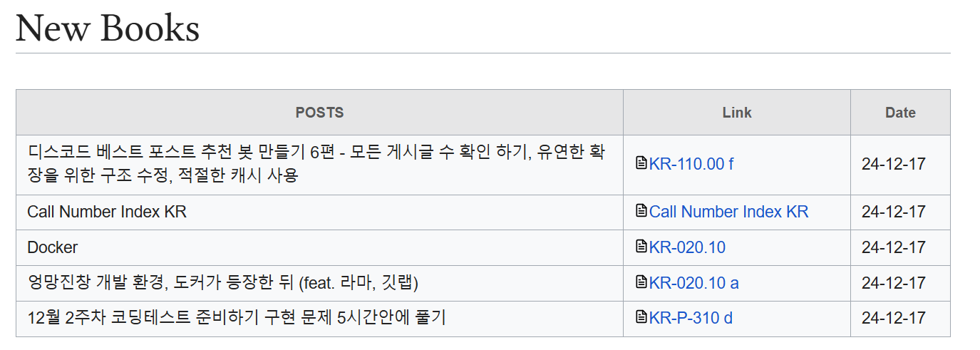This screenshot has width=980, height=350.
Task: Open the Call Number Index KR link
Action: pyautogui.click(x=729, y=212)
